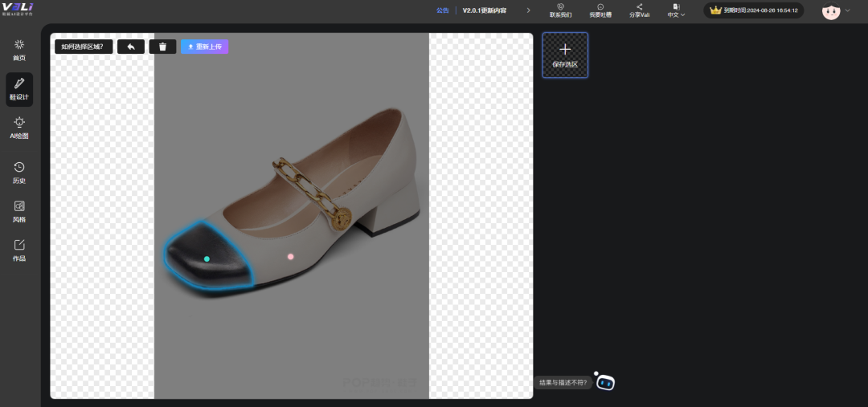Screen dimensions: 868x407
Task: Click the cyan selection point on toe cap
Action: [x=207, y=258]
